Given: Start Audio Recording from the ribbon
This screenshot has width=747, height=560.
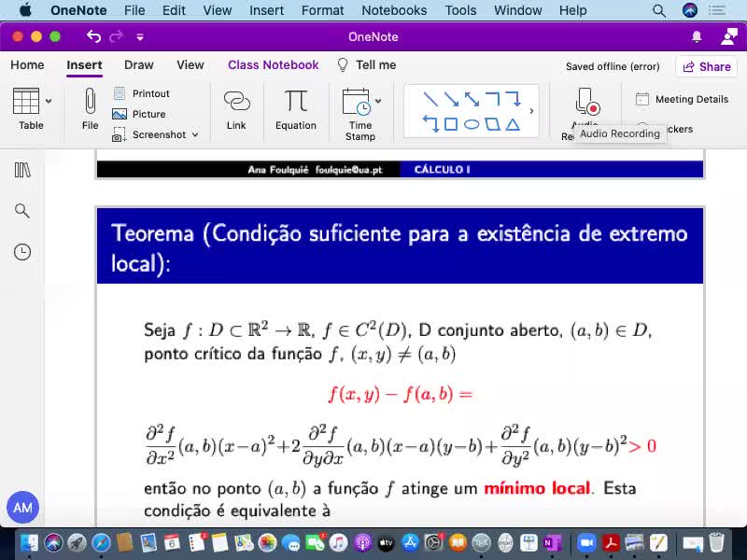Looking at the screenshot, I should click(585, 103).
